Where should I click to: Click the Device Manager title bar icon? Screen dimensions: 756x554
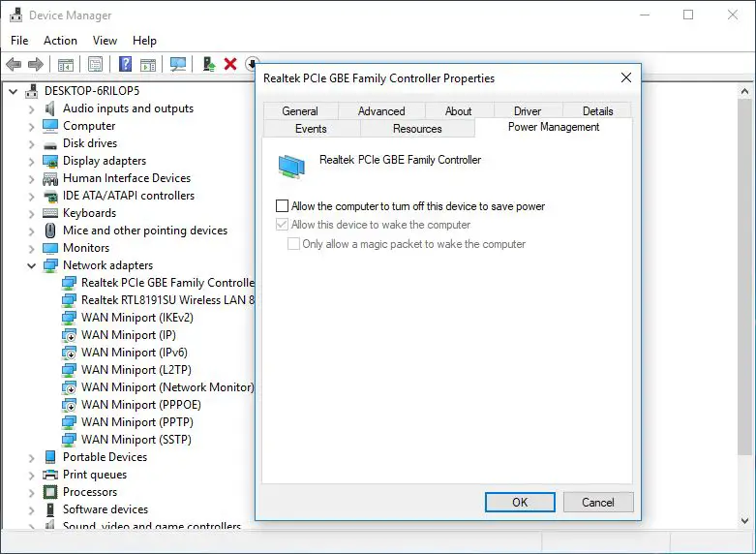click(x=15, y=15)
